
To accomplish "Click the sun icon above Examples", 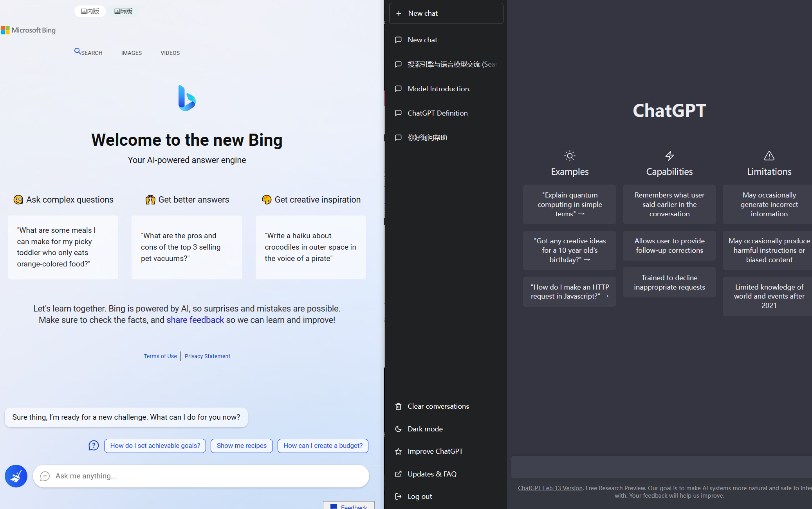I will click(x=570, y=156).
